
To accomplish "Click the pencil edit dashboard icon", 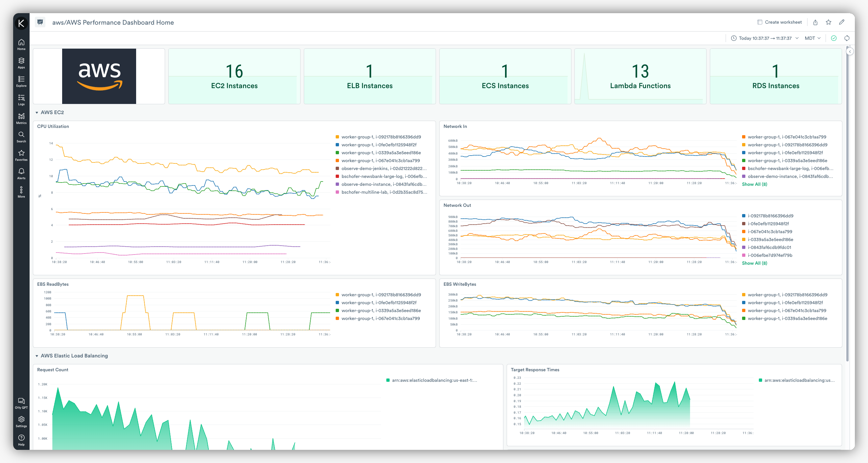I will coord(842,22).
